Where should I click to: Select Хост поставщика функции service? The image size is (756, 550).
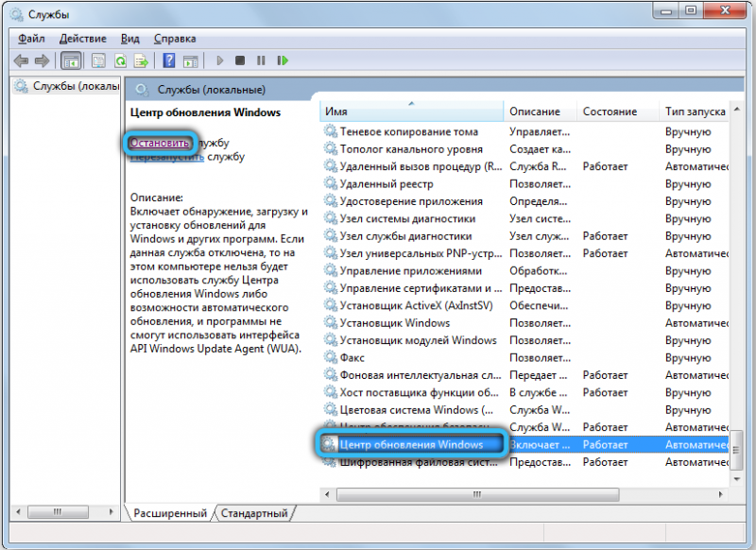(x=524, y=392)
